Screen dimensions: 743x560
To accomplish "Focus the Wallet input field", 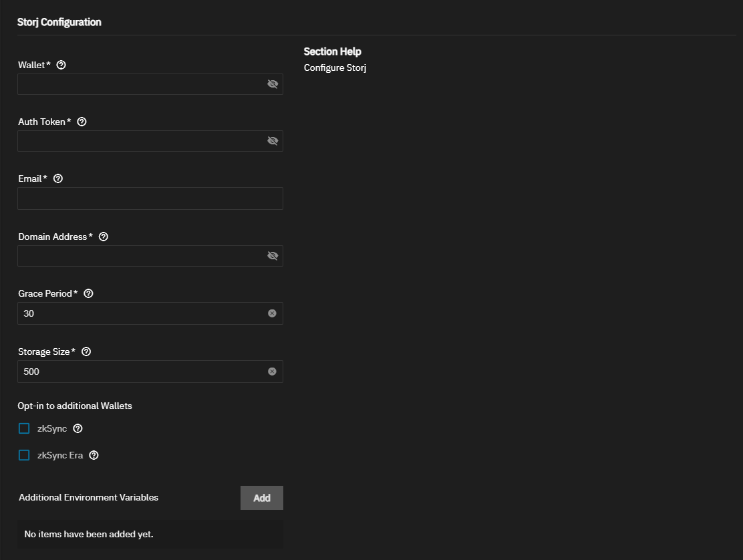I will coord(150,84).
